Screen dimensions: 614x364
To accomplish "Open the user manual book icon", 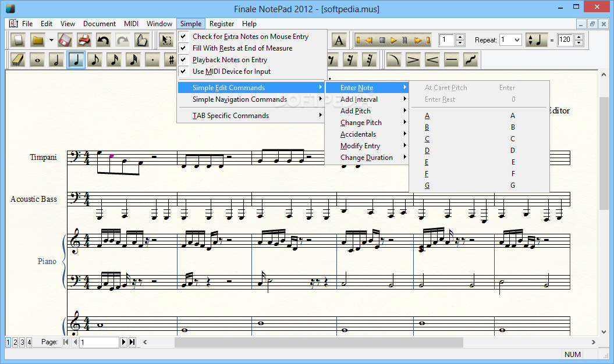I will pyautogui.click(x=141, y=40).
